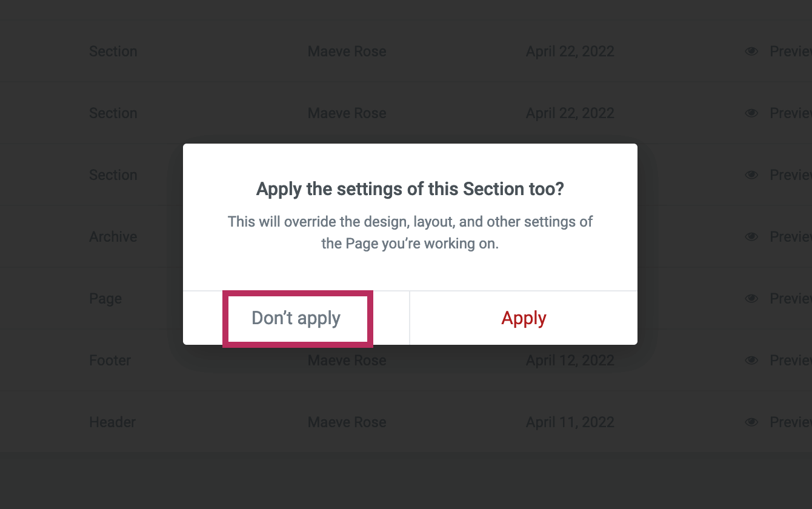Click the Don't apply button
The width and height of the screenshot is (812, 509).
(x=296, y=318)
